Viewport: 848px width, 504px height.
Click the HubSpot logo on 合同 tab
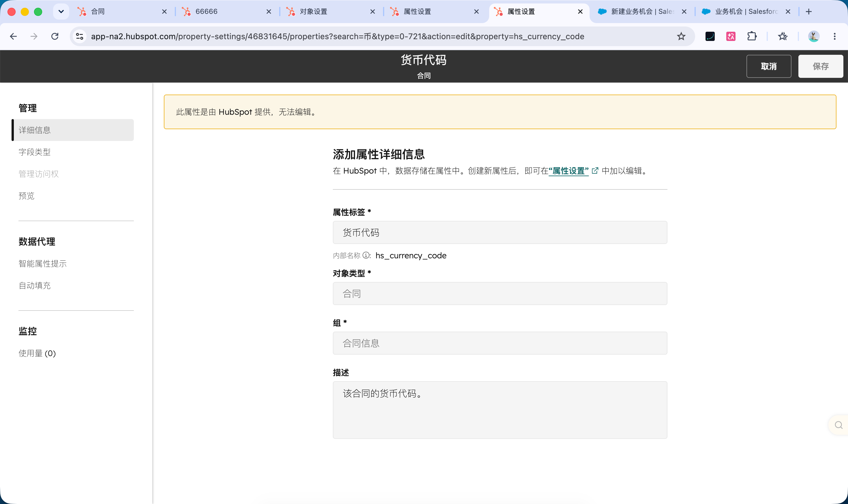tap(82, 12)
